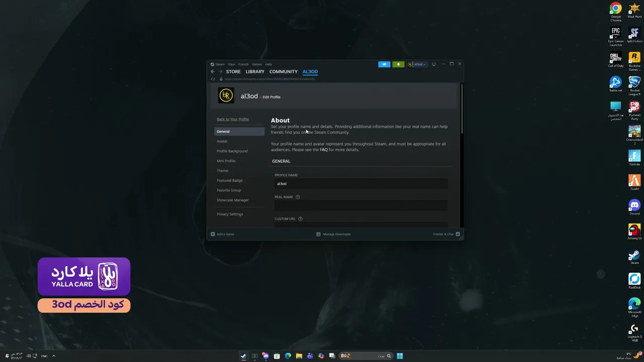Click Steam's forward navigation arrow

[220, 71]
